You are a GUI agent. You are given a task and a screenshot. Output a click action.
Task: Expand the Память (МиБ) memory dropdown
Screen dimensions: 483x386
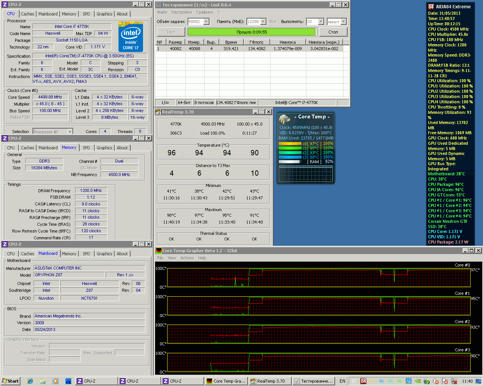coord(256,22)
